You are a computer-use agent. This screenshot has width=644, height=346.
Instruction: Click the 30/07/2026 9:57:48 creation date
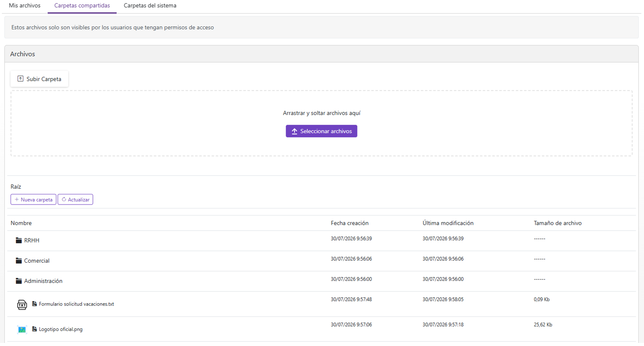(351, 299)
